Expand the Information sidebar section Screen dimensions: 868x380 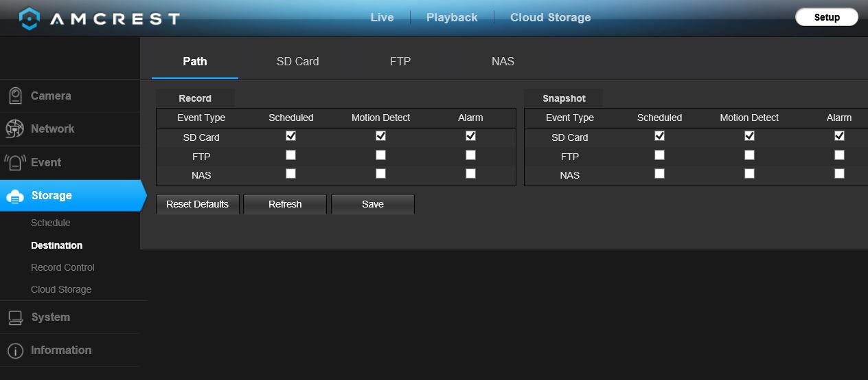pos(69,350)
